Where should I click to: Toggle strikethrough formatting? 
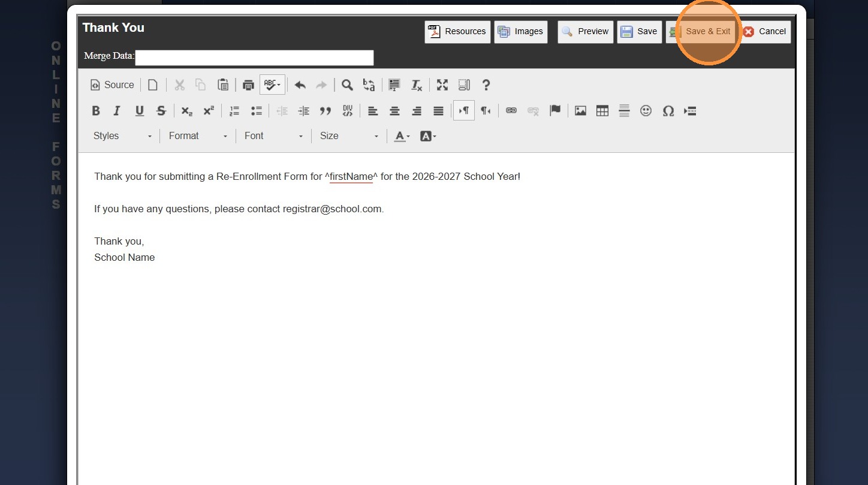pyautogui.click(x=161, y=111)
